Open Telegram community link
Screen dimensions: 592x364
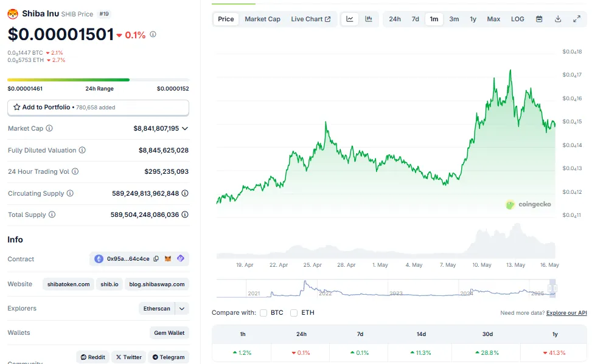(169, 357)
